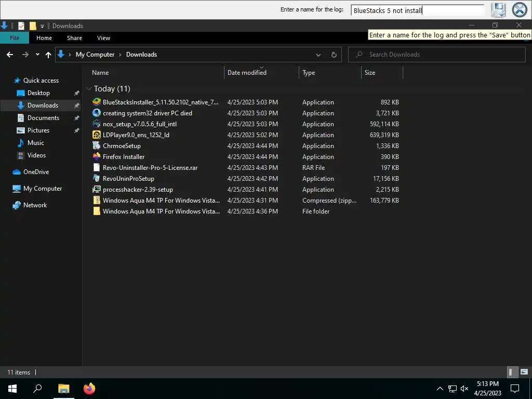Open the taskbar clock and date

(x=487, y=389)
